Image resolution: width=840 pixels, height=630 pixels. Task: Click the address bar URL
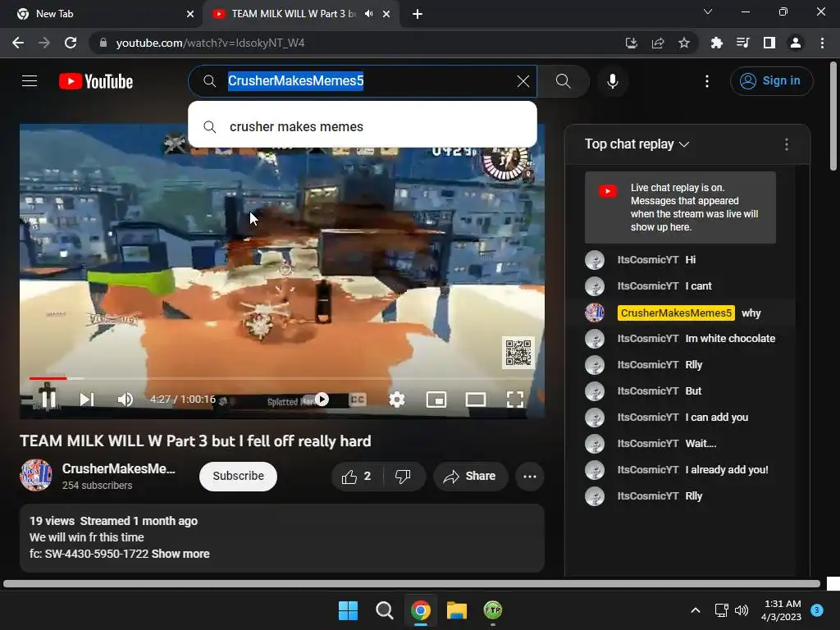tap(210, 43)
